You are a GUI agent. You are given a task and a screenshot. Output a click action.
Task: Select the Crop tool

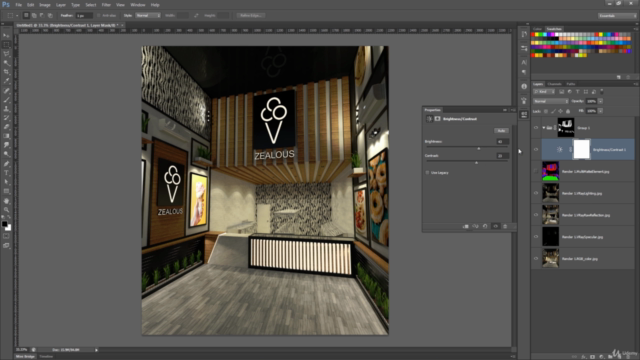pyautogui.click(x=6, y=72)
